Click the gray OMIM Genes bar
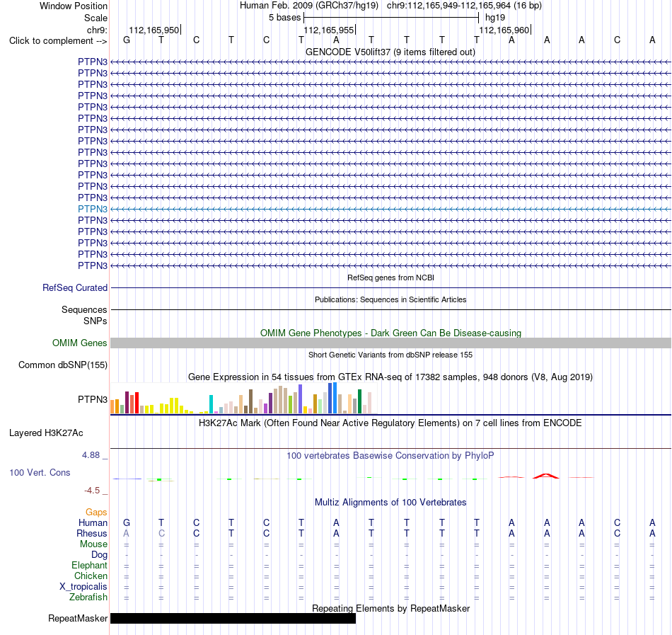 tap(390, 343)
